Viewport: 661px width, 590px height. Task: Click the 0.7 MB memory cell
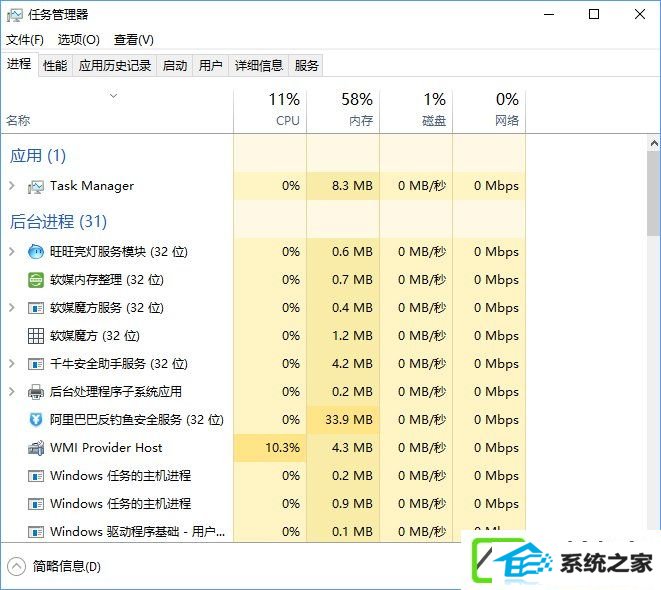point(343,280)
